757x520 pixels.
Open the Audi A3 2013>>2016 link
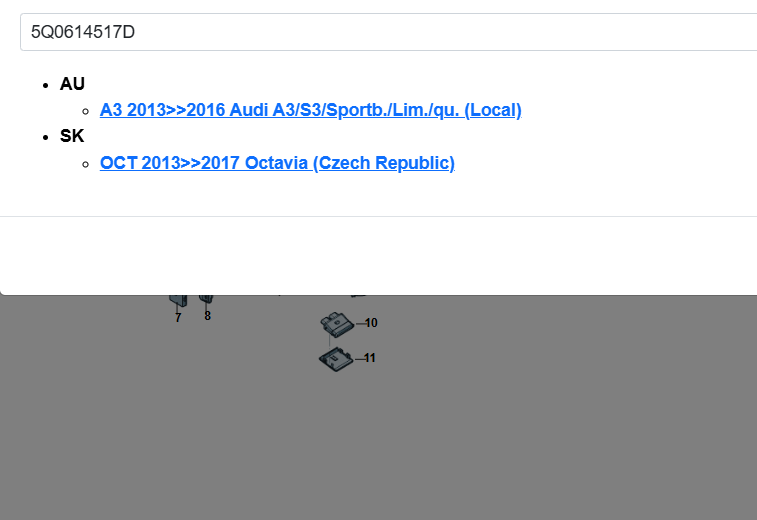[x=310, y=110]
